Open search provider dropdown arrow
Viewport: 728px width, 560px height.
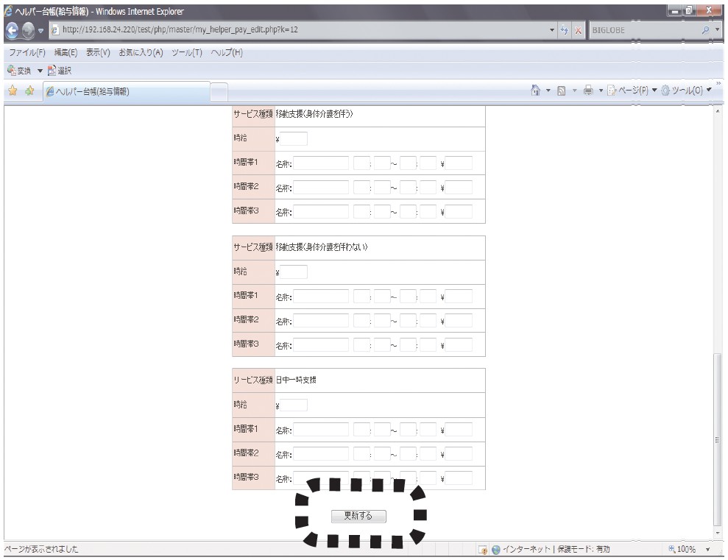tap(717, 29)
